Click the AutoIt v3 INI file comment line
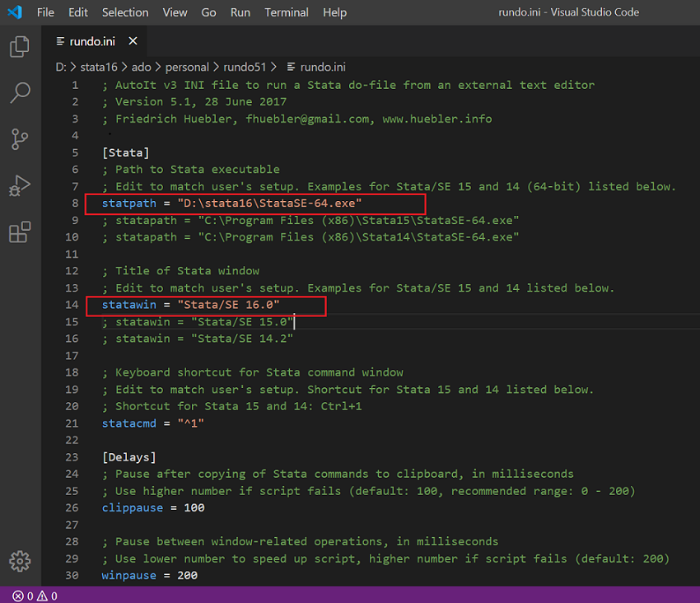Viewport: 700px width, 603px height. (x=348, y=85)
